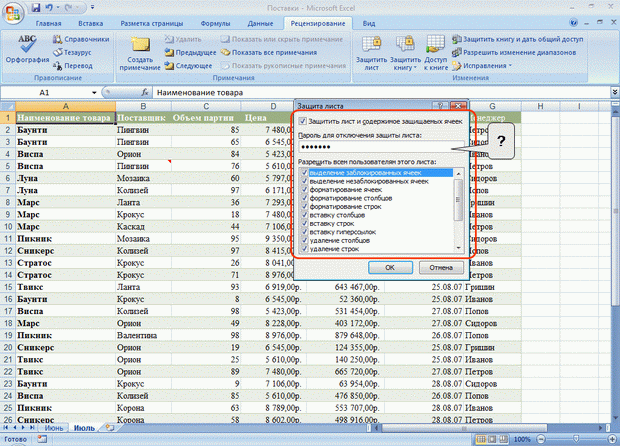Open Перевод translation tool
The image size is (620, 446).
(x=73, y=66)
